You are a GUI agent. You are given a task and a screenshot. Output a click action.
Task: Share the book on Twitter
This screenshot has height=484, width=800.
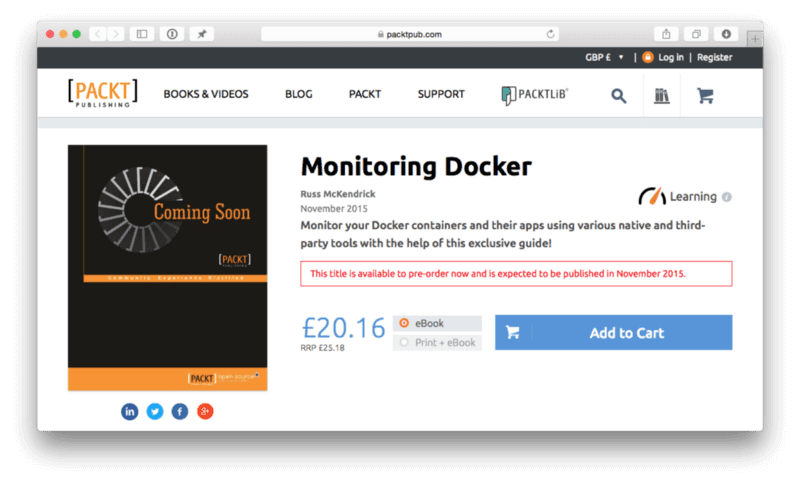tap(155, 411)
